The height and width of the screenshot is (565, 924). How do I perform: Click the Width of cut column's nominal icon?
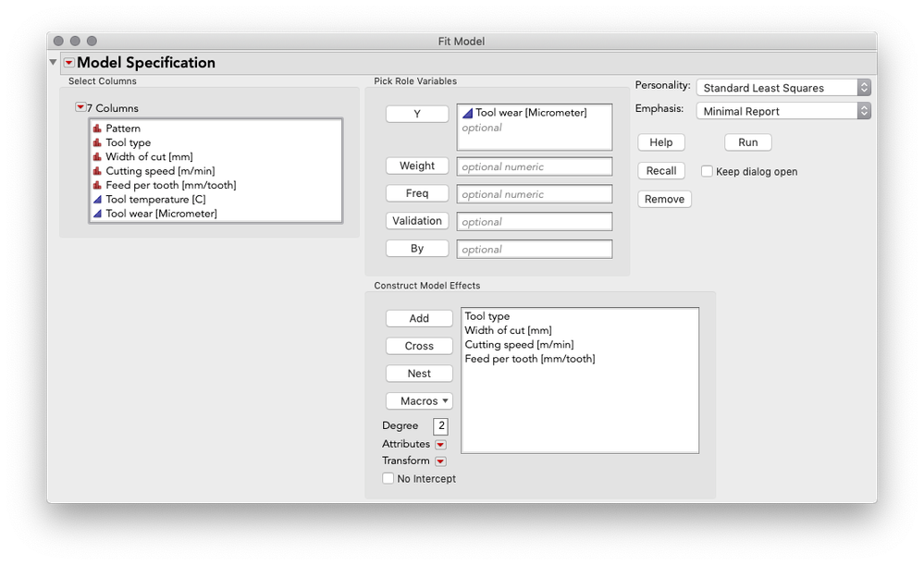(x=97, y=156)
